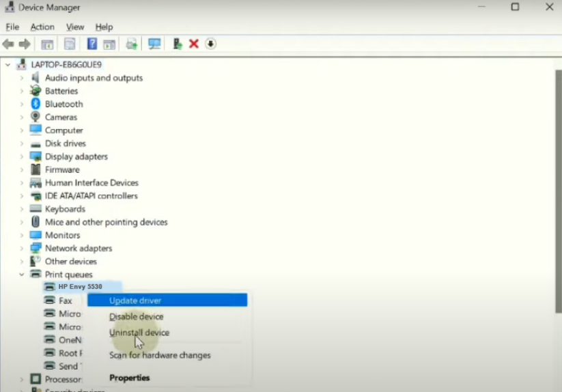
Task: Click the Back arrow toolbar icon
Action: [8, 44]
